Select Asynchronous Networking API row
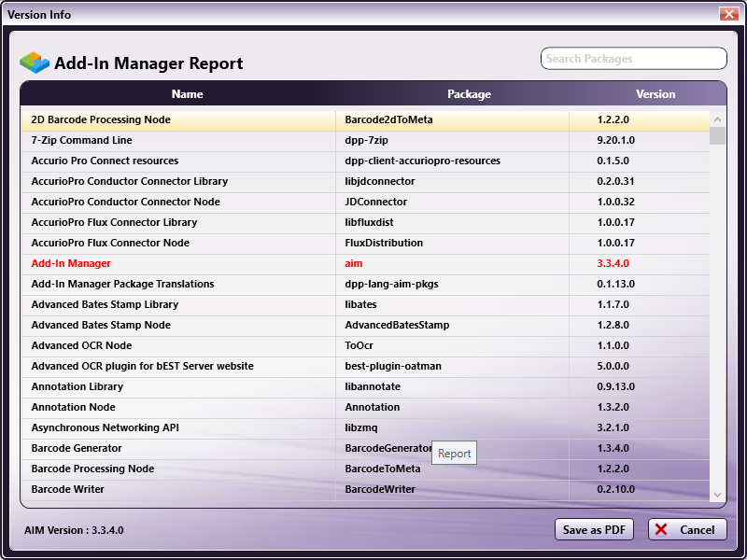Screen dimensions: 747x560 pyautogui.click(x=365, y=427)
